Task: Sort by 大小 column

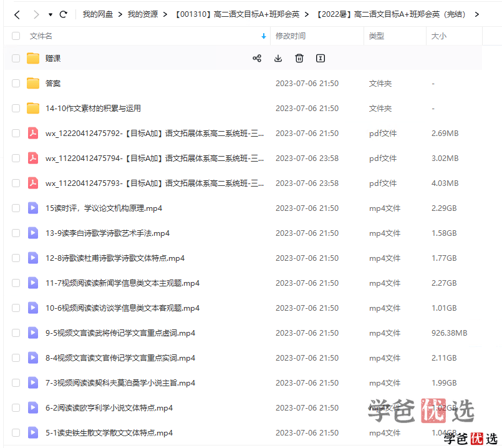Action: click(438, 36)
